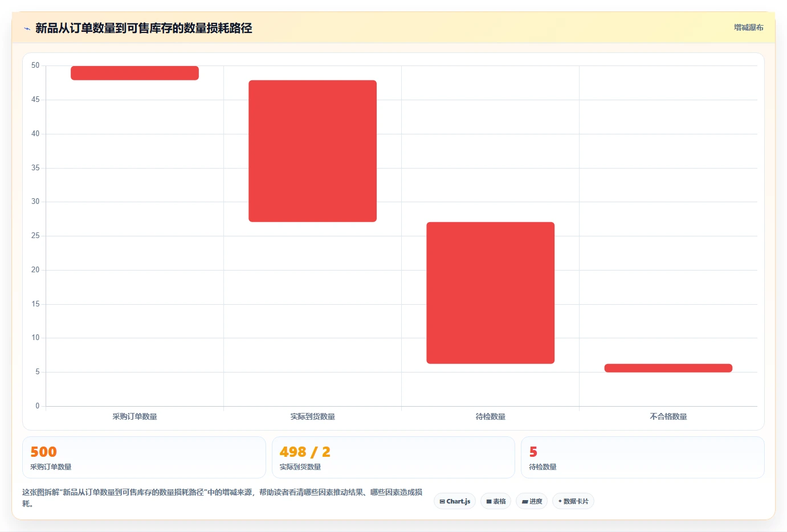Select the Chart.js tag chip
Viewport: 787px width, 532px height.
click(455, 501)
